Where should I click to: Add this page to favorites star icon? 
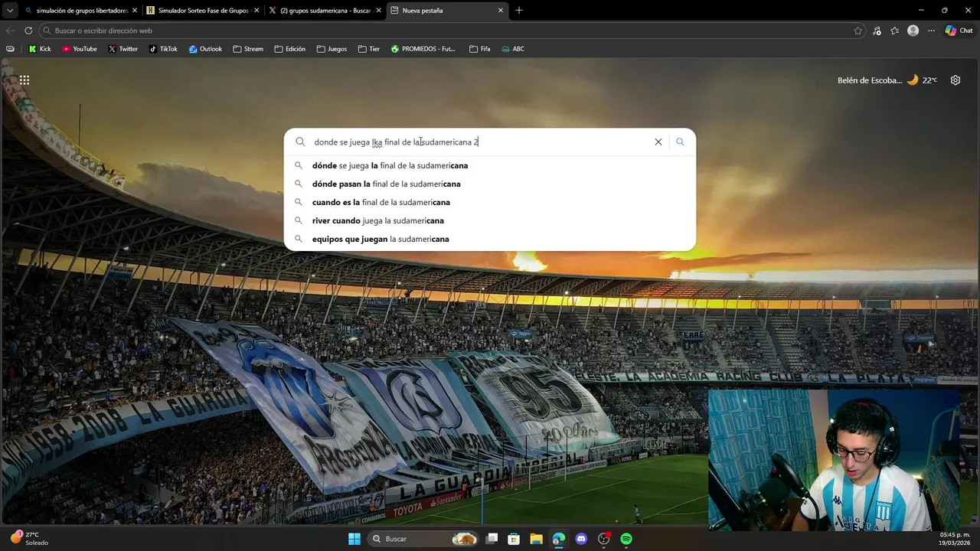coord(857,31)
